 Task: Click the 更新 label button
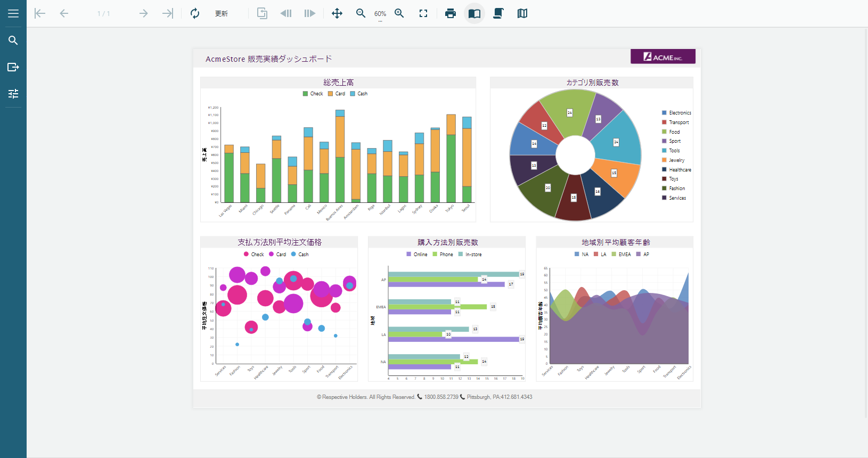222,14
